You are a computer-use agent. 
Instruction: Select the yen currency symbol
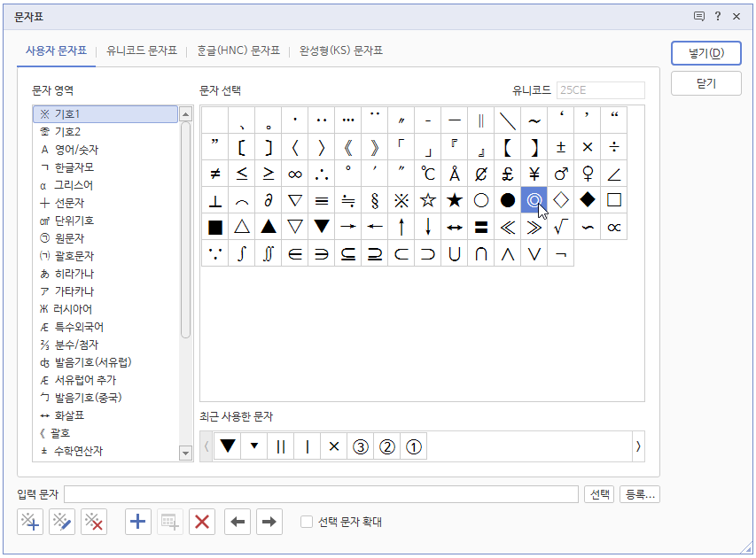point(534,174)
